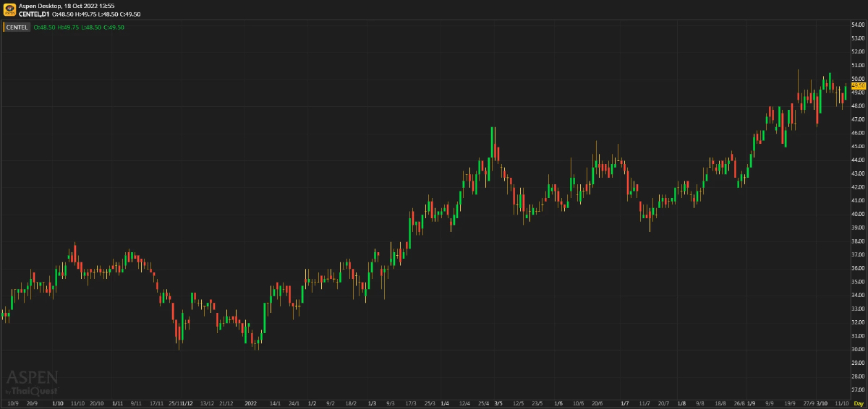Select the 1/3 date label on the date axis
This screenshot has height=409, width=868.
372,403
